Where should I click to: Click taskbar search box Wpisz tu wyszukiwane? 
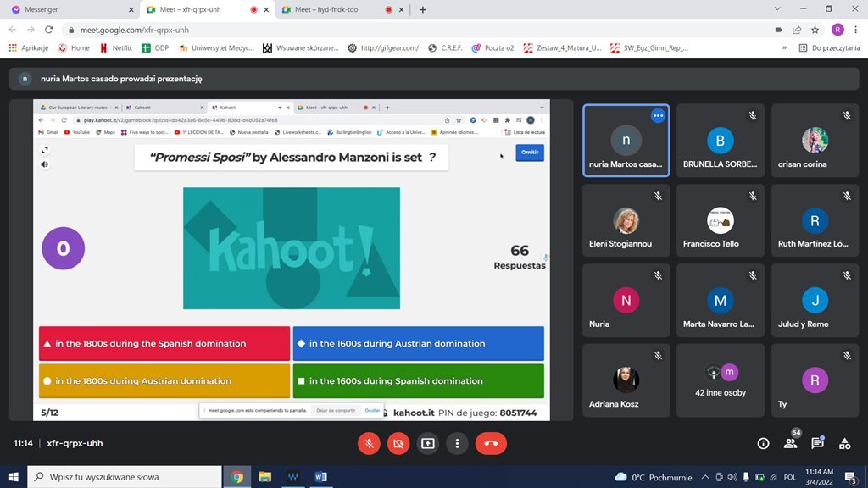click(x=125, y=477)
